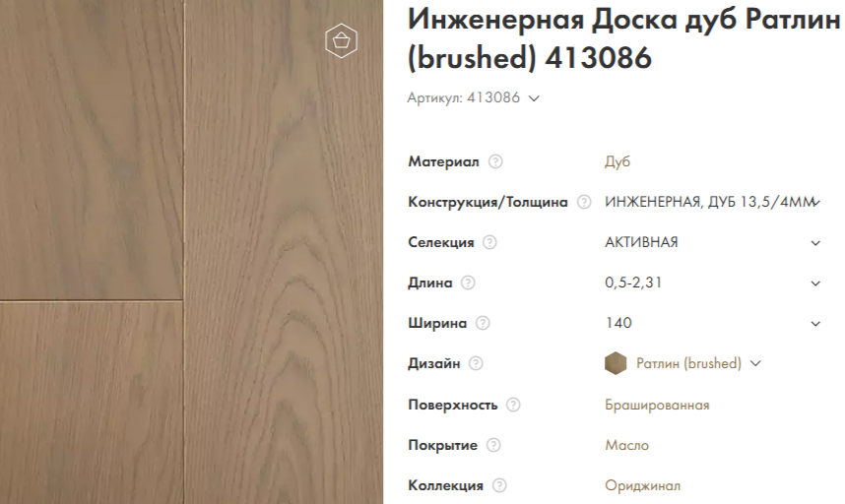845x504 pixels.
Task: Click the help icon next to Покрытие
Action: pyautogui.click(x=493, y=445)
